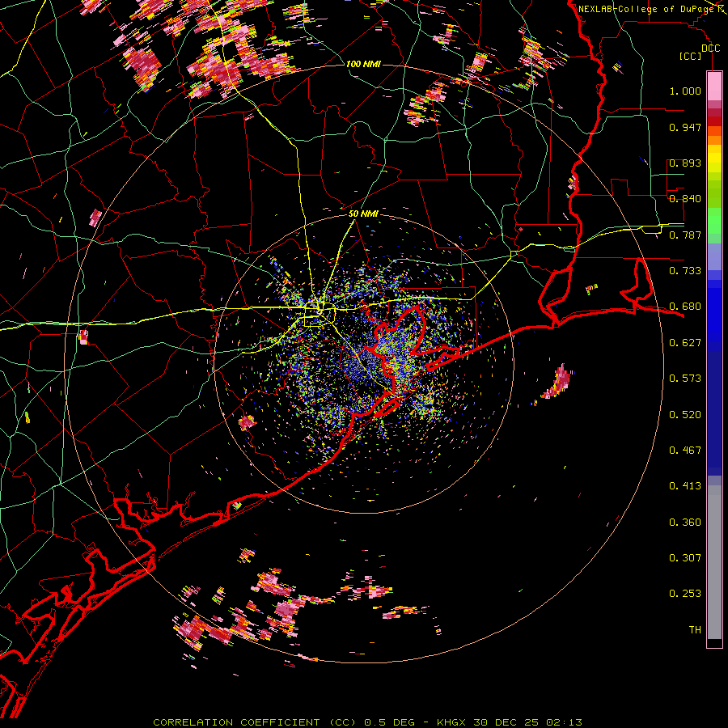The image size is (728, 728).
Task: Click the 50 NMI range ring label
Action: point(363,214)
